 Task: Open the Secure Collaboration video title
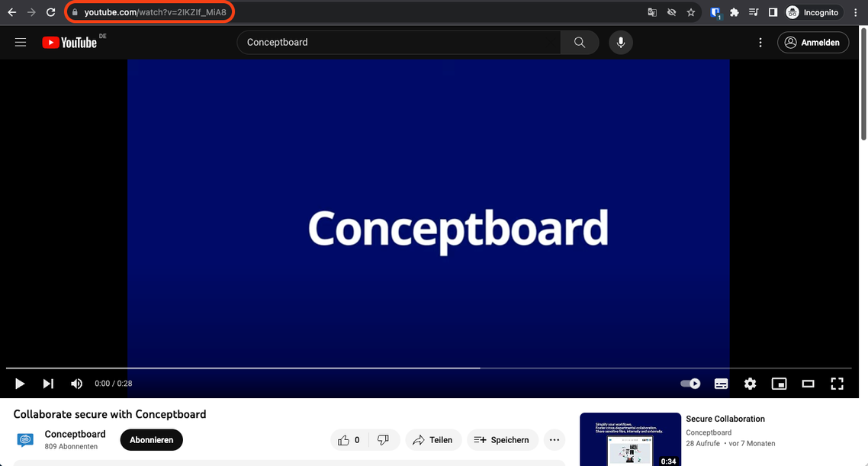[x=725, y=419]
